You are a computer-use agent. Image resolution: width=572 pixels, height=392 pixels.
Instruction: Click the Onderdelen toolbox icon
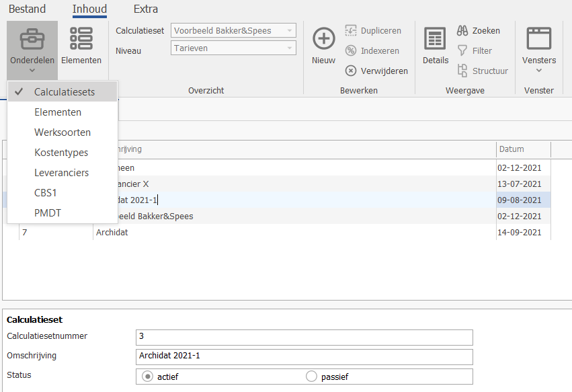(32, 39)
